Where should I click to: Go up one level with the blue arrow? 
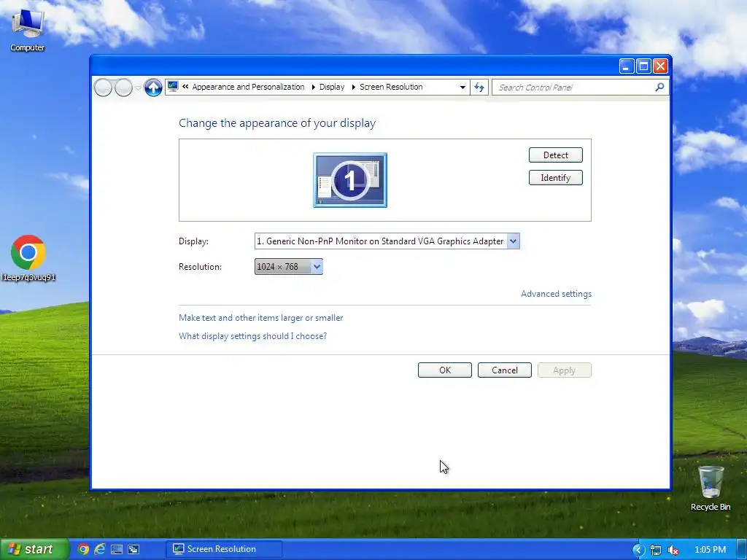[153, 87]
